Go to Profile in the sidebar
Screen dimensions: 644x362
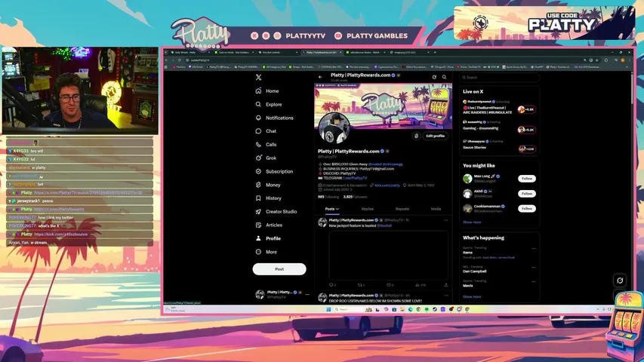tap(268, 238)
